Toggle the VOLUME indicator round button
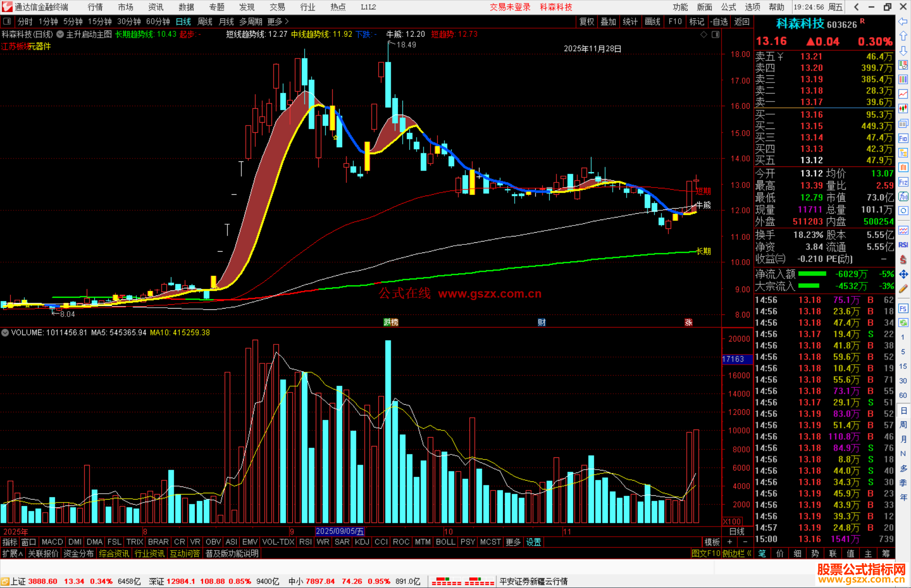 click(x=5, y=333)
